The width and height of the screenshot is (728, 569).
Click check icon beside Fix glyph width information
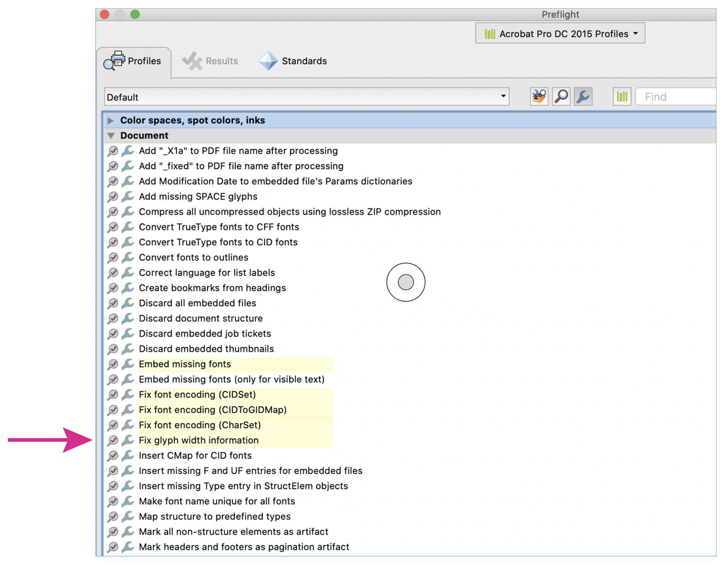pyautogui.click(x=113, y=440)
